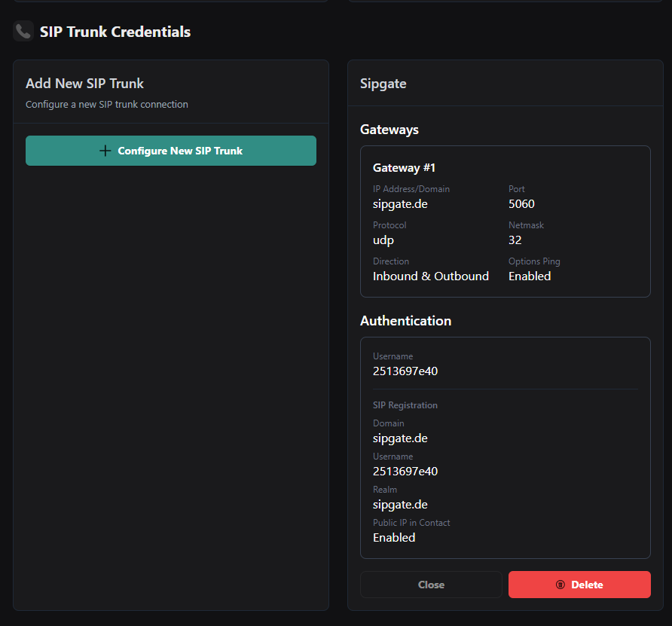
Task: Click the Gateways section heading
Action: pos(389,130)
